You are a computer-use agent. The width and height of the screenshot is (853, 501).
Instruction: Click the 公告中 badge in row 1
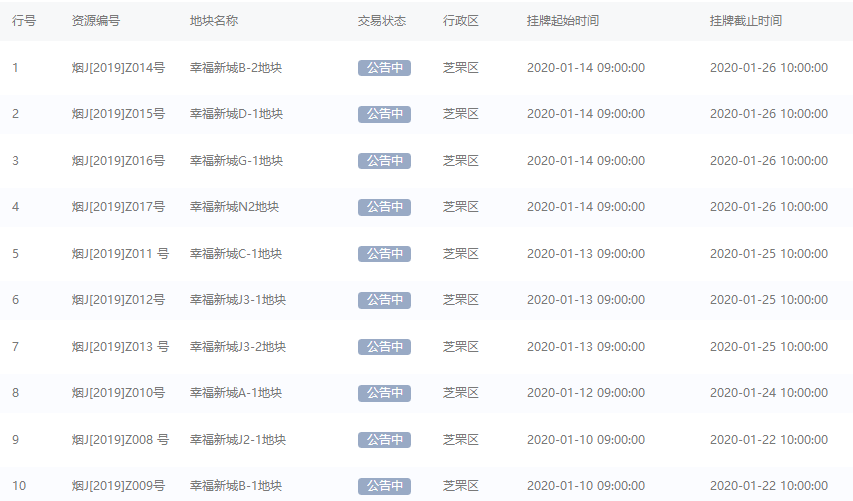point(384,68)
